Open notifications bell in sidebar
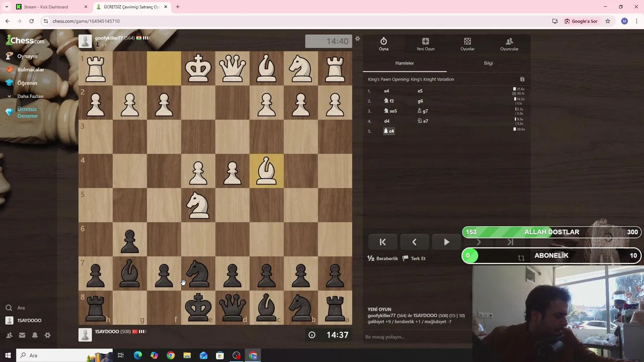The width and height of the screenshot is (644, 362). [x=35, y=335]
